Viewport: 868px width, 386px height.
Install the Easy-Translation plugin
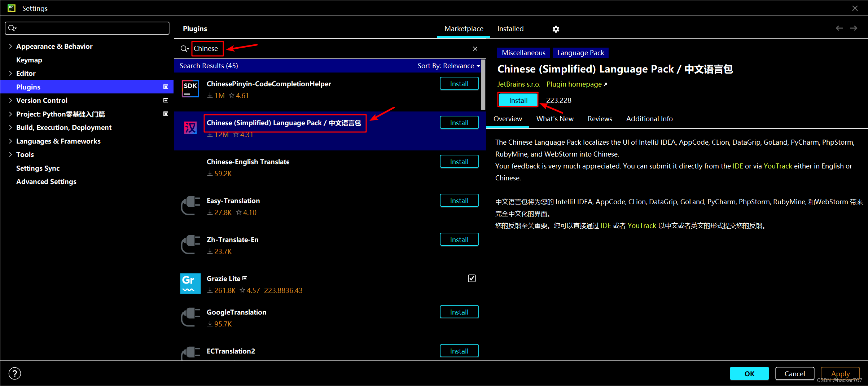pyautogui.click(x=459, y=201)
